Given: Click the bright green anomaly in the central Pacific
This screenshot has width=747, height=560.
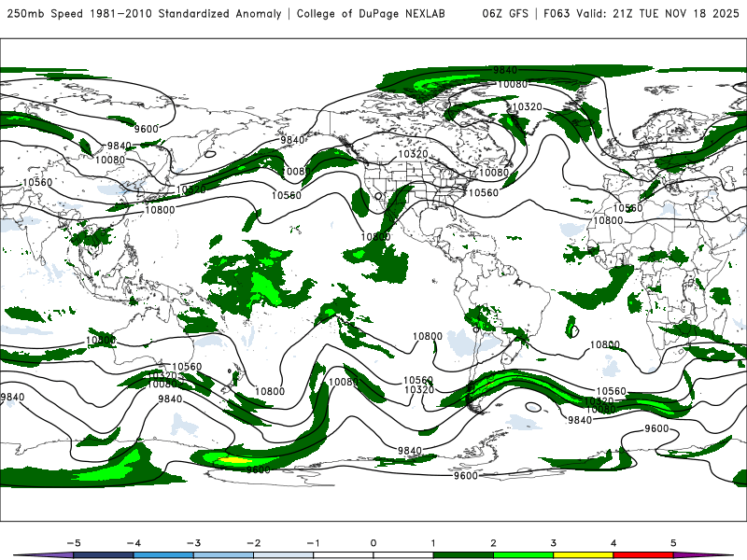Looking at the screenshot, I should tap(265, 287).
